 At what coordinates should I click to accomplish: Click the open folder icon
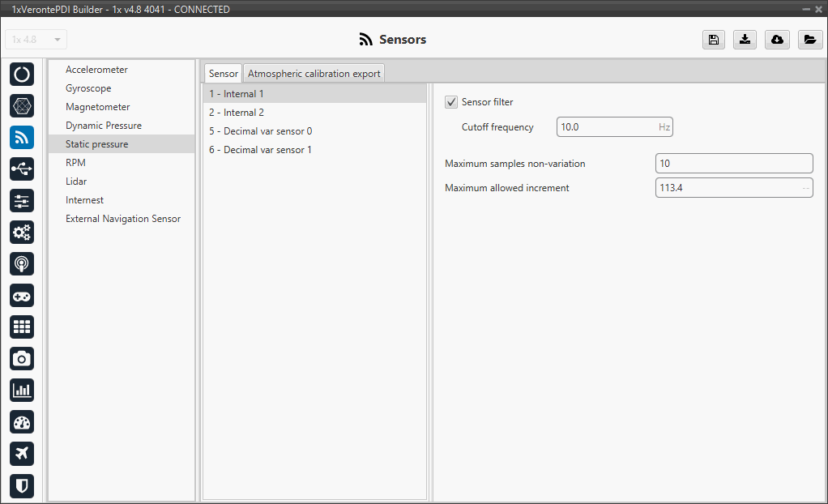click(x=809, y=40)
